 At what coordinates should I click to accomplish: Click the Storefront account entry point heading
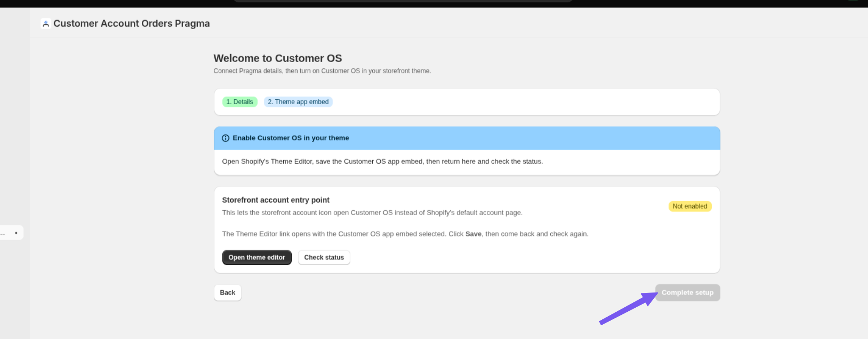276,200
